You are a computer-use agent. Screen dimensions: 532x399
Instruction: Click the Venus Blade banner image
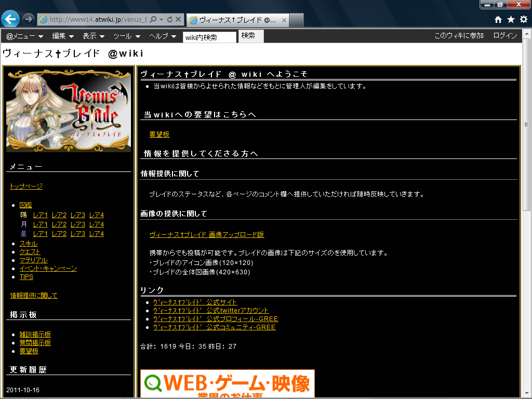click(69, 111)
